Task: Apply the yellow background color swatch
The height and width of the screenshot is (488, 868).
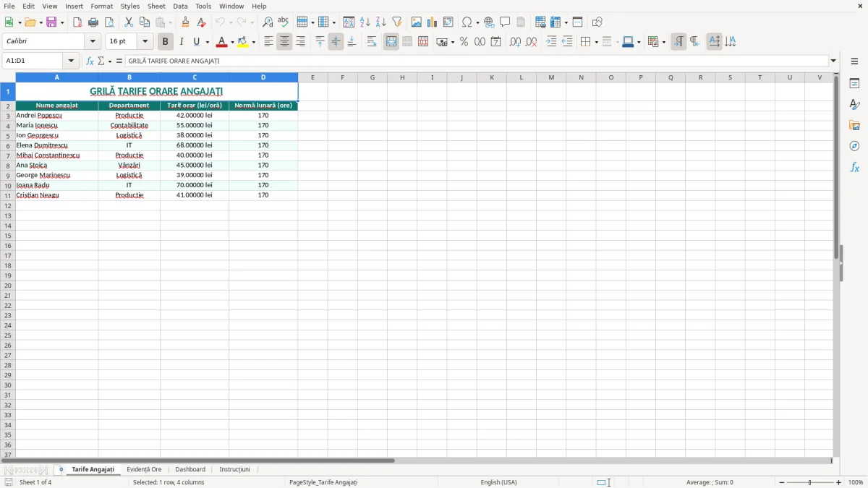Action: point(243,42)
